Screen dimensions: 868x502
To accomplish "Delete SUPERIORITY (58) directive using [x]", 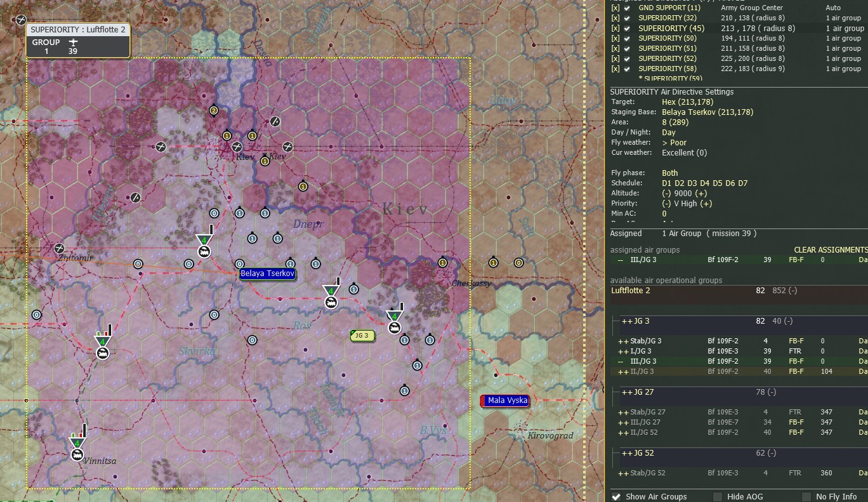I will (615, 69).
